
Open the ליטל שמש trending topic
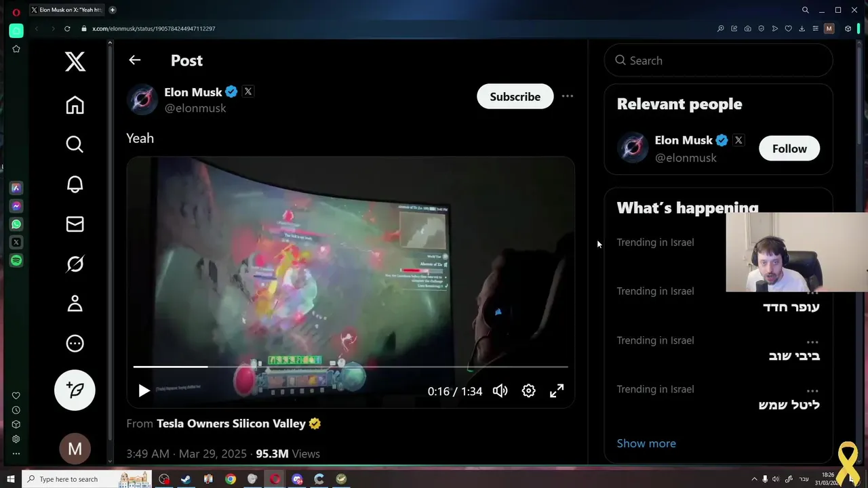[x=789, y=405]
